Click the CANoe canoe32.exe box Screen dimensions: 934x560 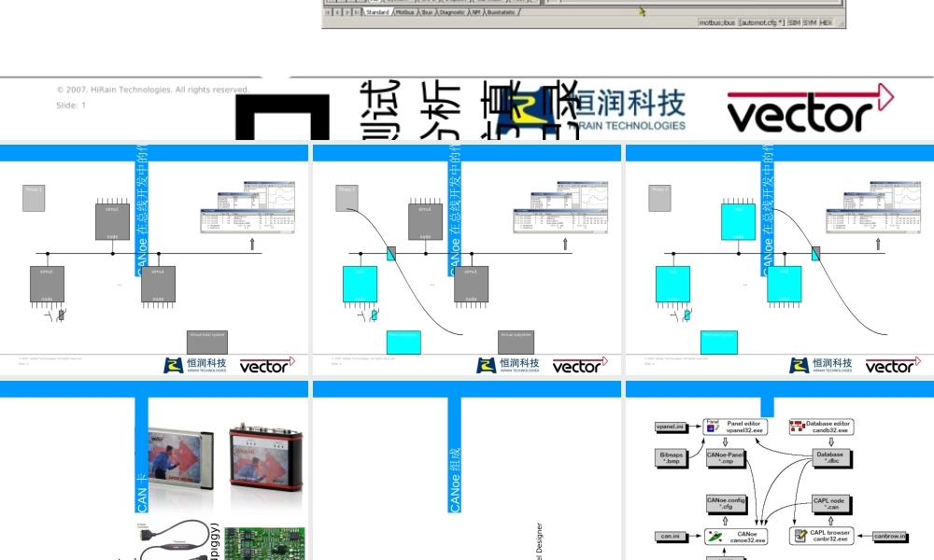(x=736, y=536)
